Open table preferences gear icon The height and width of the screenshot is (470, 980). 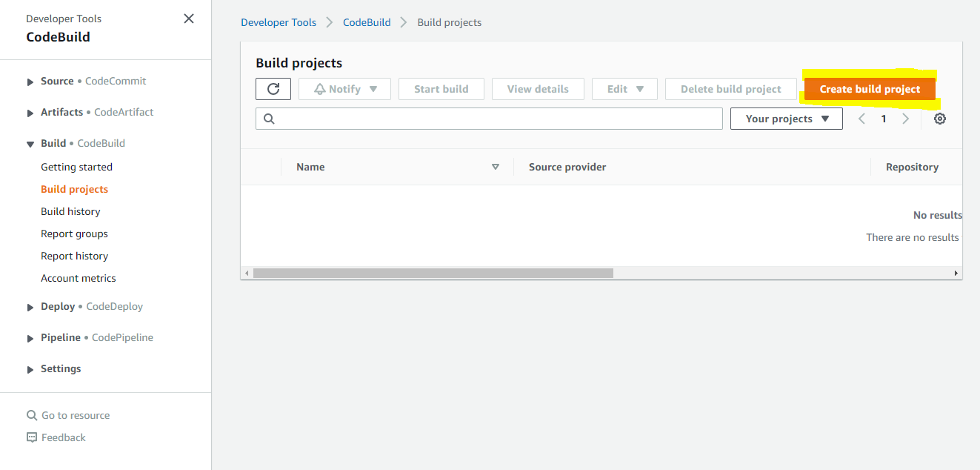coord(940,119)
